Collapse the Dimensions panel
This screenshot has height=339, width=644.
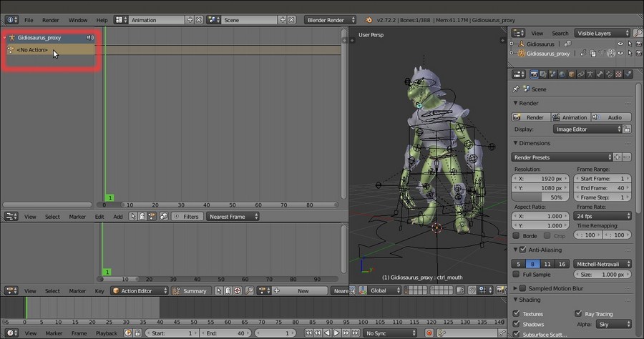pyautogui.click(x=515, y=143)
